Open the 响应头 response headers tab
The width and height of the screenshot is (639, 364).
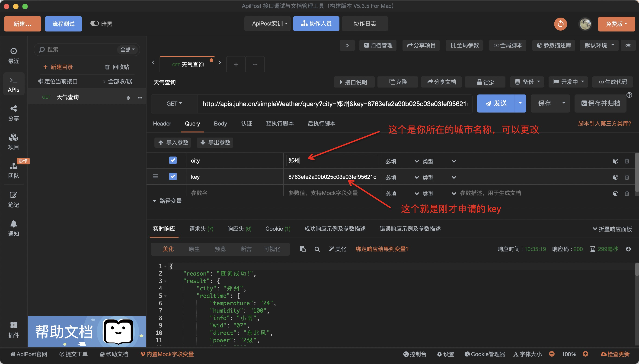pyautogui.click(x=239, y=229)
